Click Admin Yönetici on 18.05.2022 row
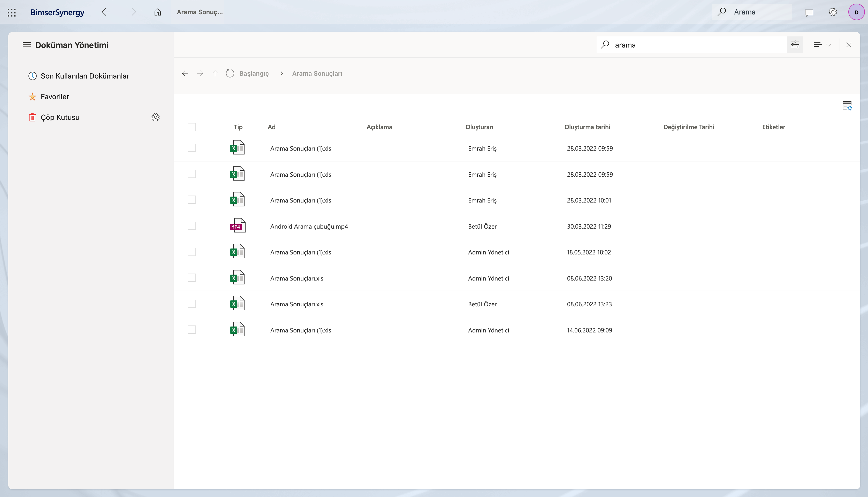This screenshot has width=868, height=497. click(x=488, y=252)
